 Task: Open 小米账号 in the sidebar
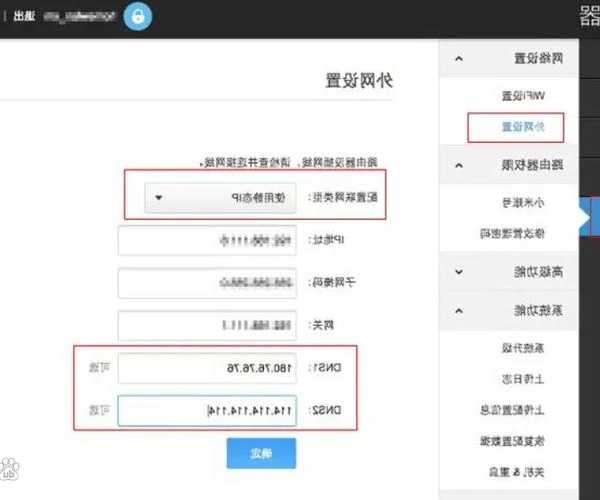pos(518,201)
